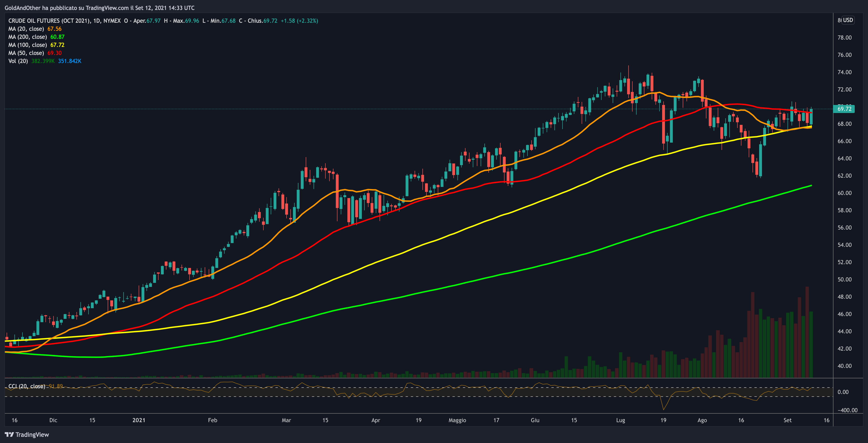
Task: Click the Ago time axis label
Action: [x=702, y=420]
